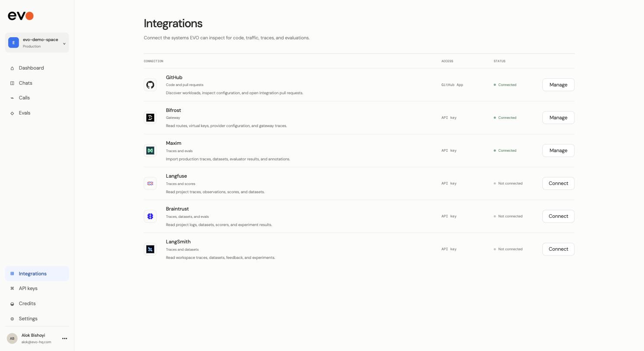Click the Maxim connection name
Viewport: 644px width, 351px height.
point(173,143)
